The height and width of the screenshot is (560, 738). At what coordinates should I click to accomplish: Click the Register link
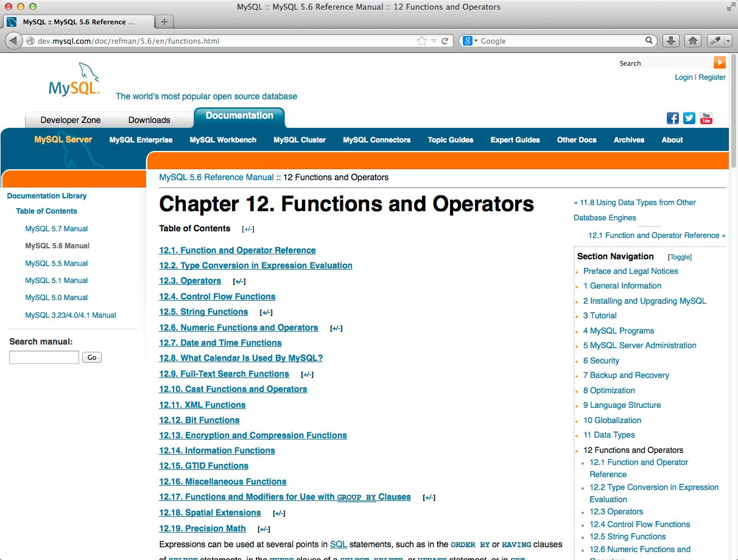[x=712, y=77]
